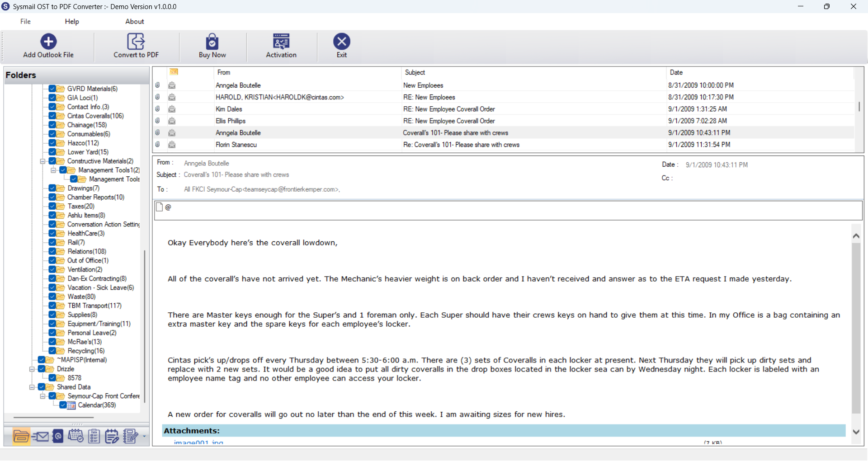Viewport: 868px width, 461px height.
Task: Click the email list vertical scrollbar thumb
Action: pos(859,107)
